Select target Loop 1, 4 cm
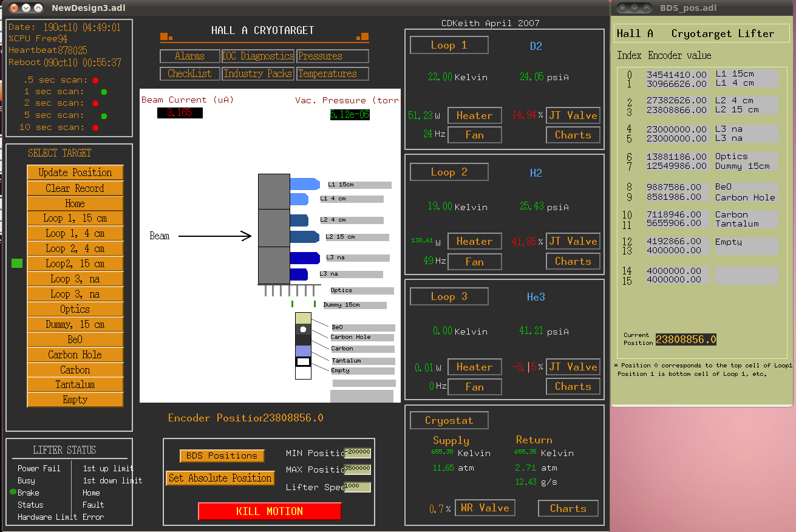The image size is (796, 532). (x=75, y=233)
